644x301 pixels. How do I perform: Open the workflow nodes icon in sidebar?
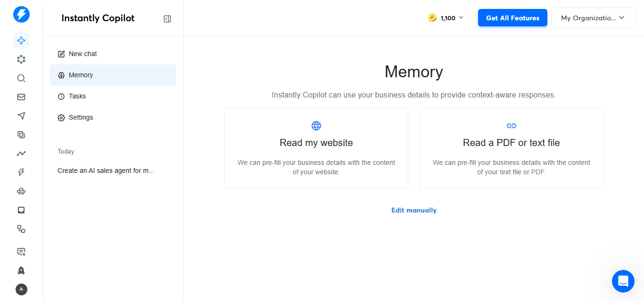[x=21, y=229]
